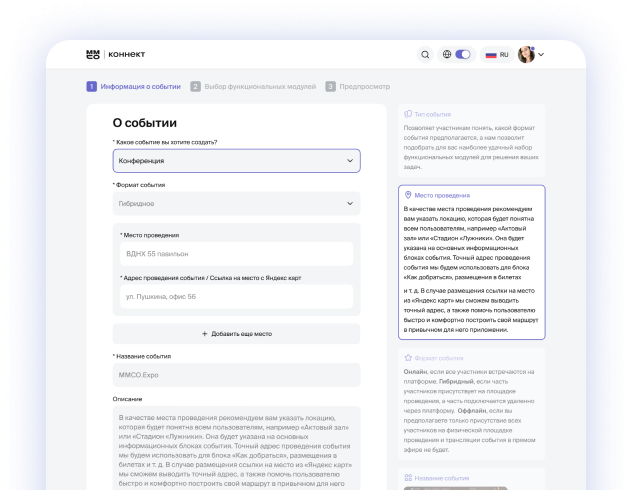Expand the profile menu chevron
This screenshot has height=490, width=626.
pos(541,55)
